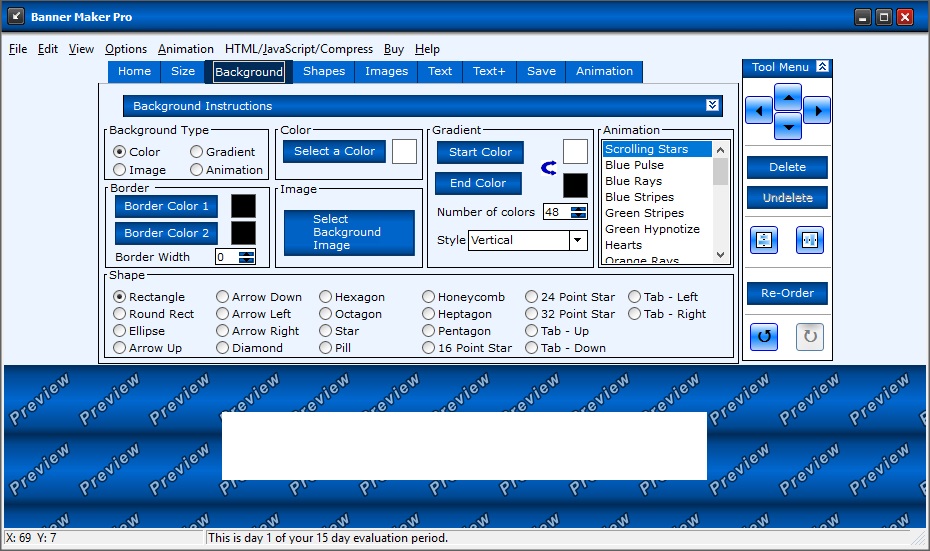Click the Start Color button
Screen dimensions: 930x551
tap(480, 152)
